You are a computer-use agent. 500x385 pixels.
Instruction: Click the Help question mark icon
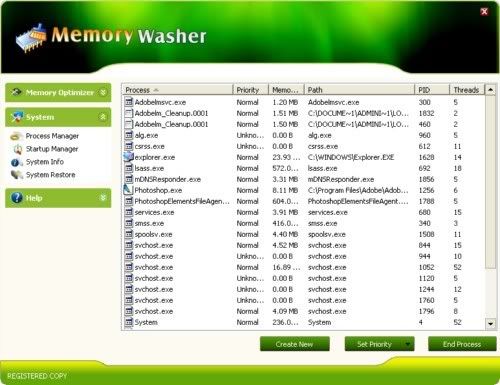[x=17, y=198]
